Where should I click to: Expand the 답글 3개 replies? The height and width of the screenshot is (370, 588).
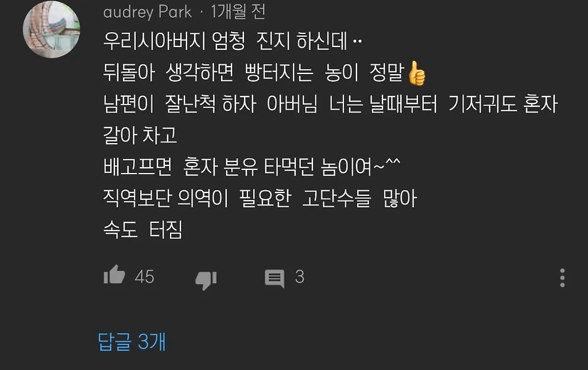click(131, 341)
